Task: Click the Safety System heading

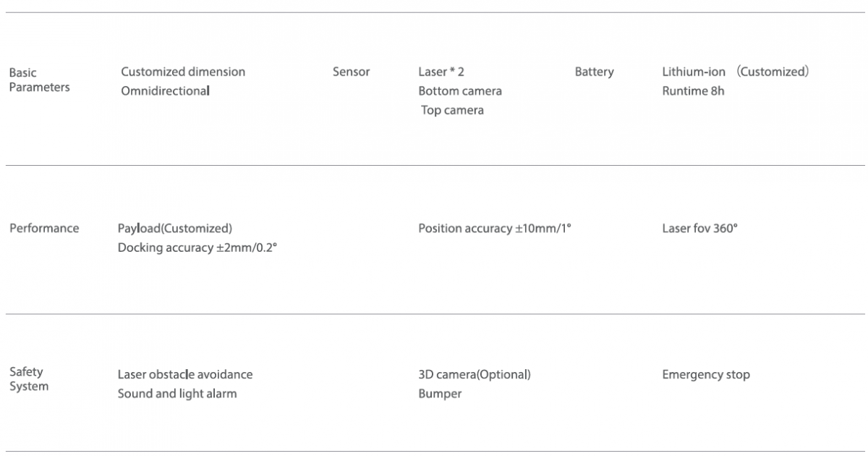Action: [29, 379]
